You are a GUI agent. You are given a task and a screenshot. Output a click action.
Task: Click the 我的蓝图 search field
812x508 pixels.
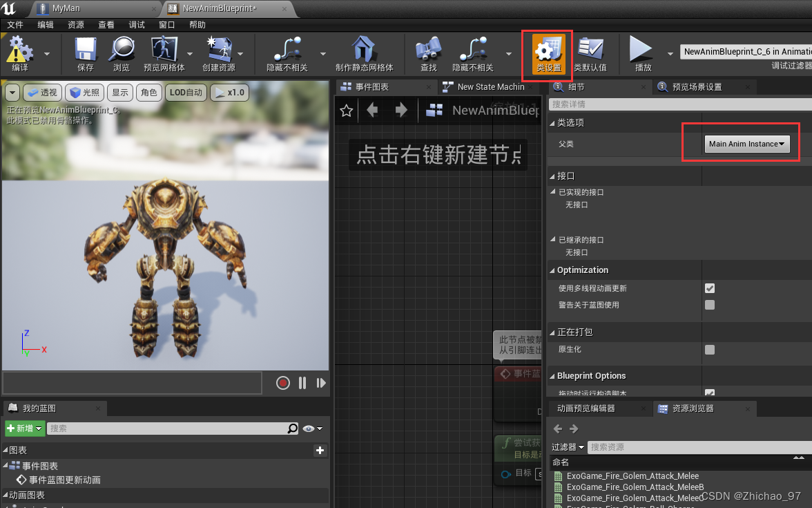[173, 429]
